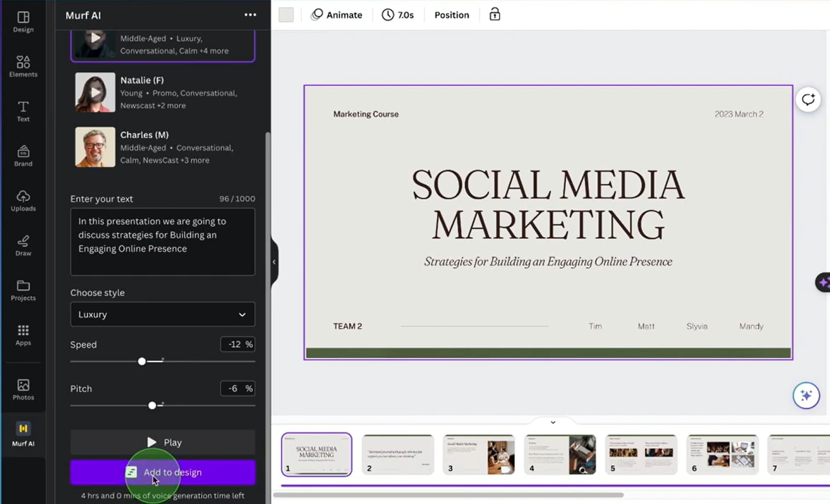Open the Photos sidebar tab
The height and width of the screenshot is (504, 830).
pyautogui.click(x=23, y=389)
